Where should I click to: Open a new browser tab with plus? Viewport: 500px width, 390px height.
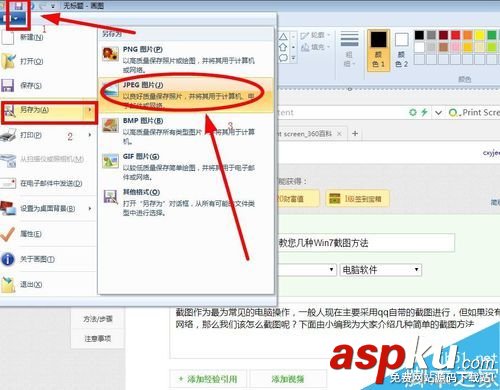(355, 134)
